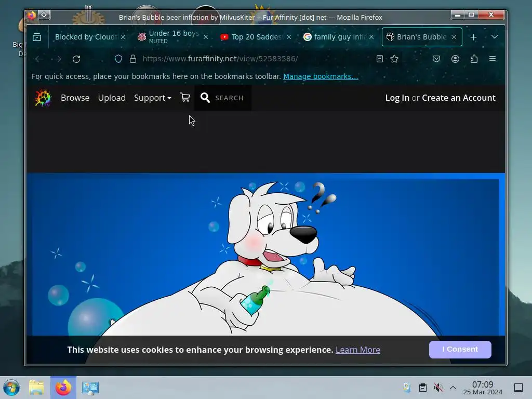Click the show desktop tray button

[518, 388]
